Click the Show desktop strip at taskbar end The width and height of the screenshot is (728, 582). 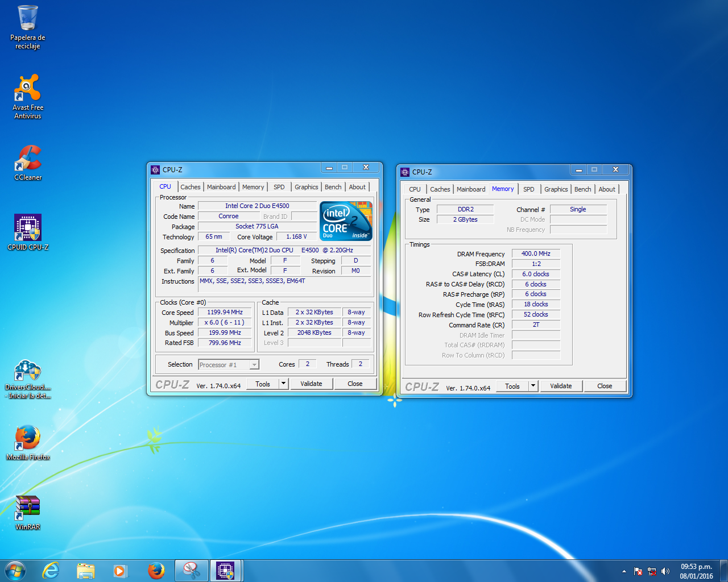[723, 571]
